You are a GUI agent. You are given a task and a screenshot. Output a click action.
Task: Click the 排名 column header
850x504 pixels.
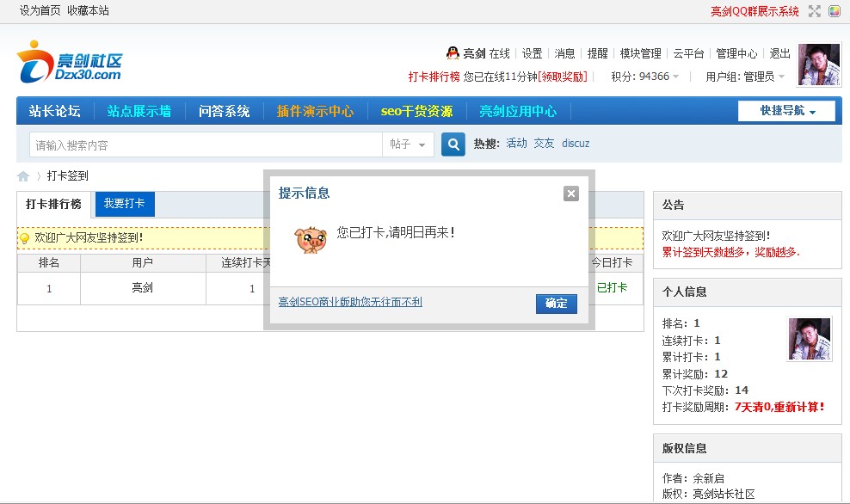point(49,263)
